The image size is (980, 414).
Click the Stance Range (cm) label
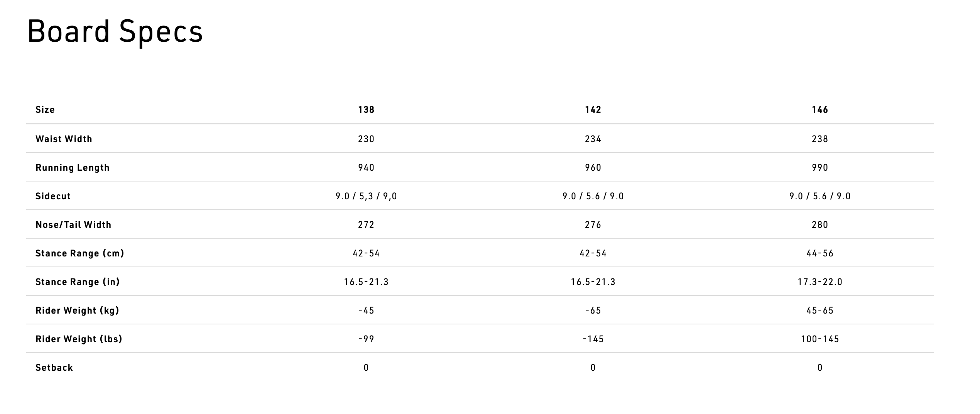coord(80,253)
